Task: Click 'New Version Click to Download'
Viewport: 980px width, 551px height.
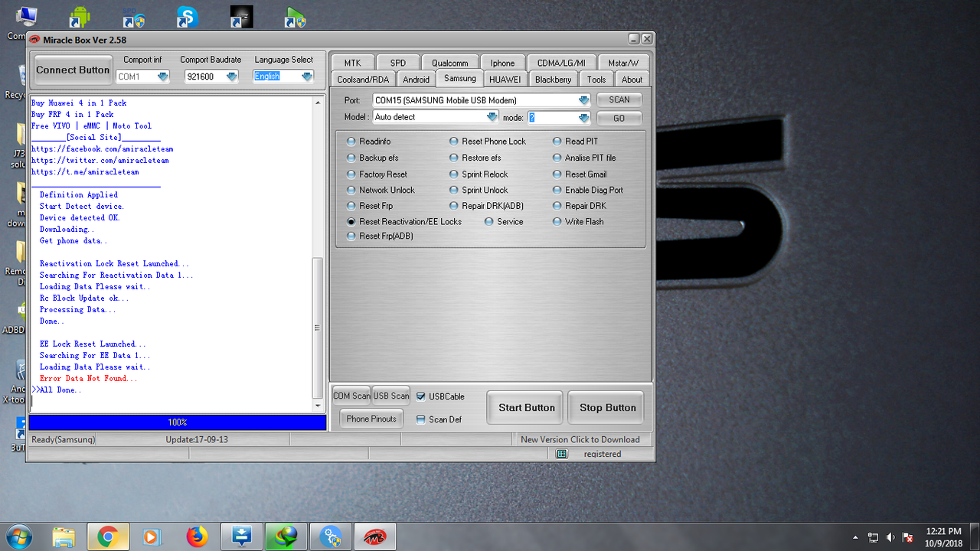Action: 580,439
